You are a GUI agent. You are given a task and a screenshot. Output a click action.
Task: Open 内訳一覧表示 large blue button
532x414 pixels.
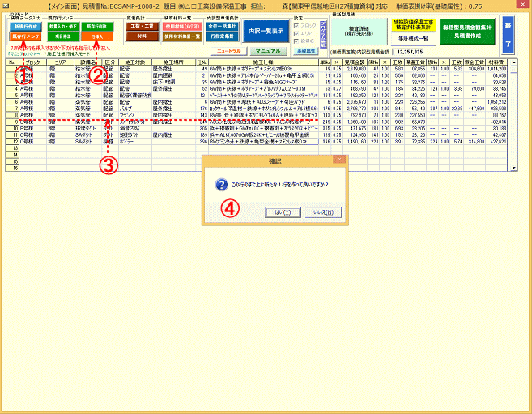point(266,31)
